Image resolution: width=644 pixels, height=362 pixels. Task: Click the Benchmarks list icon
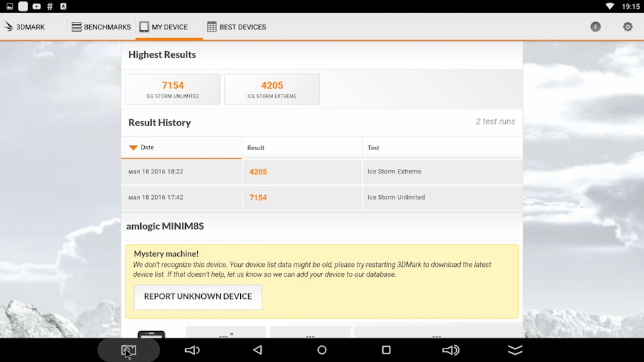click(x=76, y=27)
